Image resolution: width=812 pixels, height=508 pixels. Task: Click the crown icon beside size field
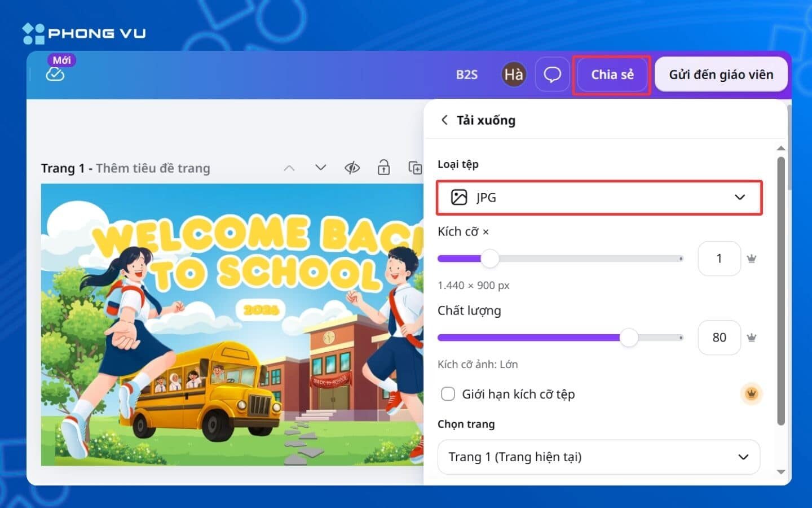(x=751, y=259)
